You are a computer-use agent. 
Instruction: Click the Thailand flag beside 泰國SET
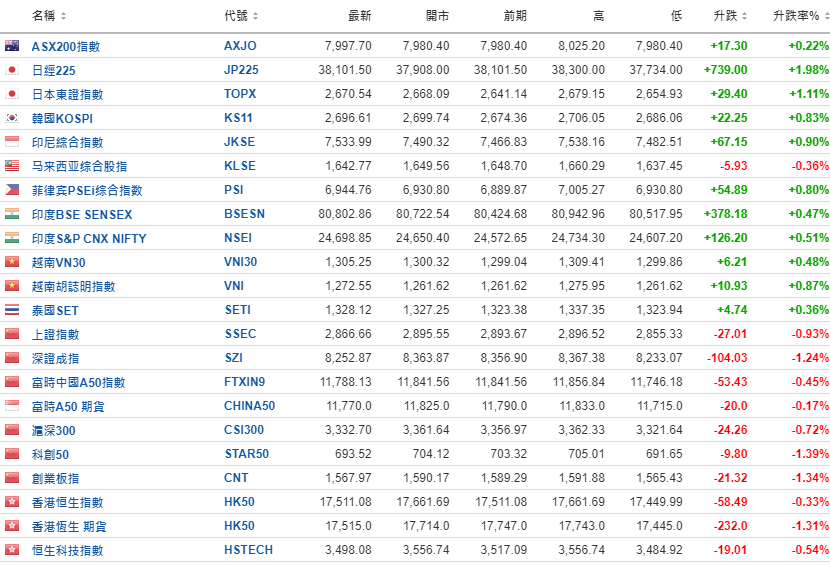point(12,310)
